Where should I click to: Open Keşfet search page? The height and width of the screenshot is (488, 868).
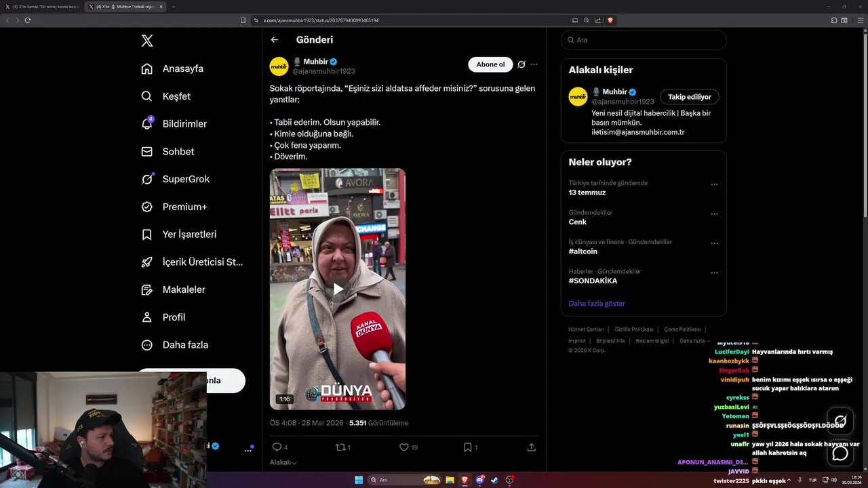[x=166, y=96]
